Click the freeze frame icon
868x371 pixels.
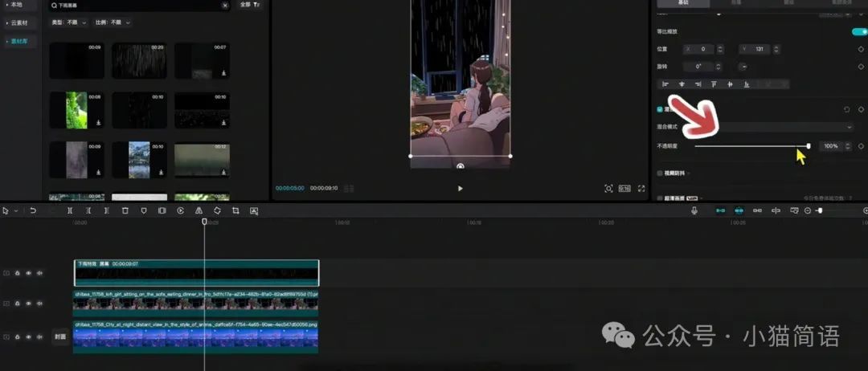162,210
